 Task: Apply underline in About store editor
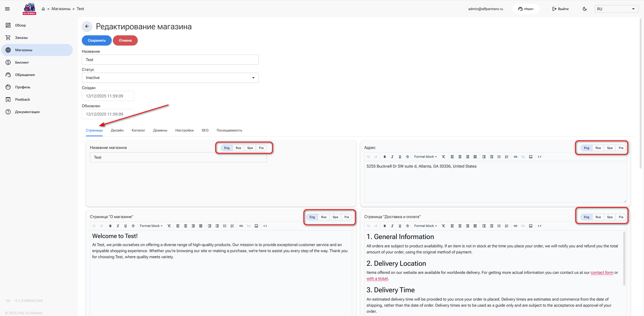click(125, 226)
